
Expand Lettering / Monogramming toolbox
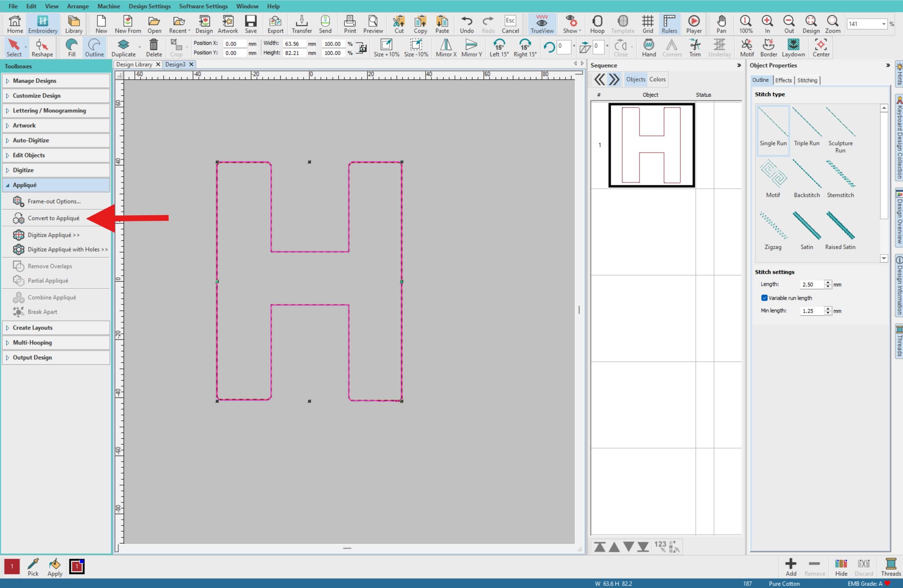[x=56, y=110]
